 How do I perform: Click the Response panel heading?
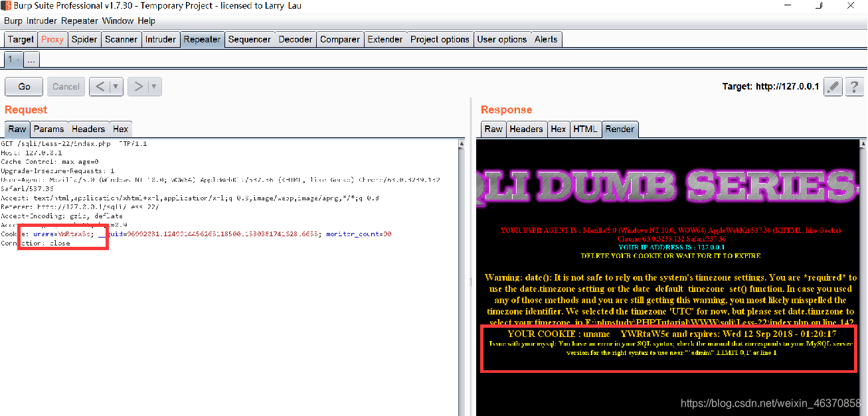click(506, 109)
